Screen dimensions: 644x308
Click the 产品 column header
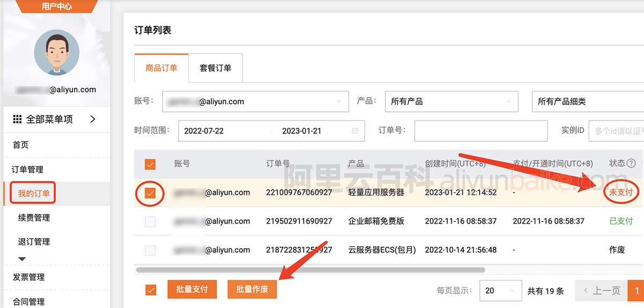pyautogui.click(x=356, y=163)
